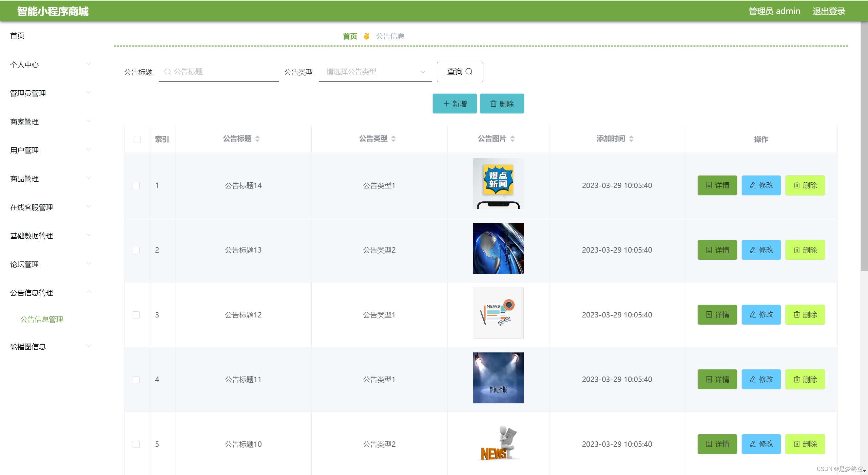Delete row 公告标题10

(x=805, y=444)
